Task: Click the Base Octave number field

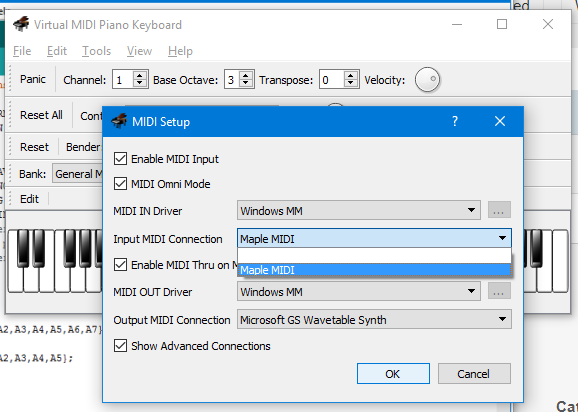Action: point(232,80)
